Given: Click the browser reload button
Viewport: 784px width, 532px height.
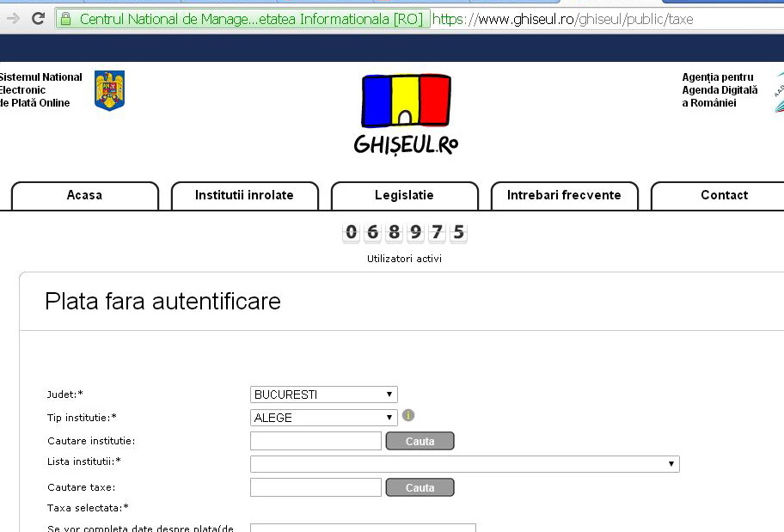Looking at the screenshot, I should (x=38, y=19).
